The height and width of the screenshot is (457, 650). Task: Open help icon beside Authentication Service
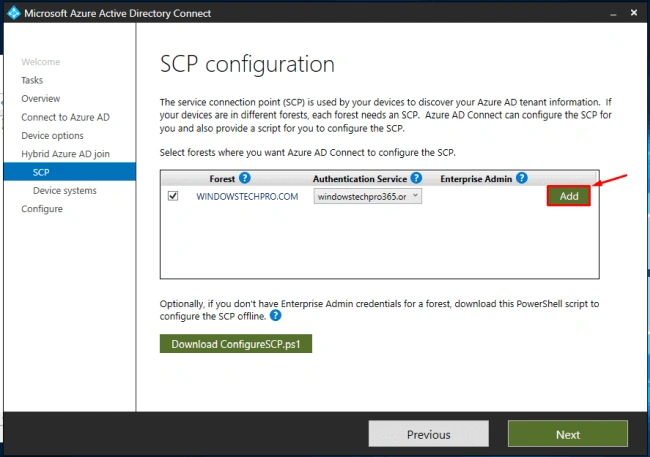tap(416, 178)
